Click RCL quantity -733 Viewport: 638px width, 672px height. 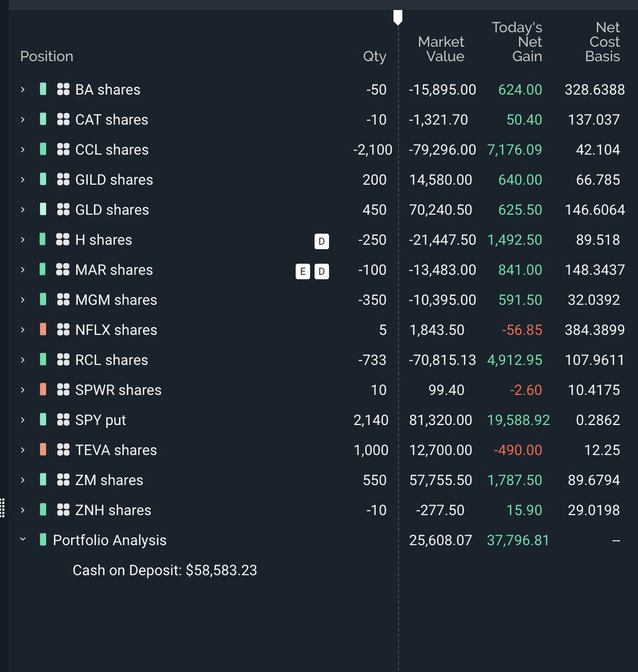[x=372, y=360]
